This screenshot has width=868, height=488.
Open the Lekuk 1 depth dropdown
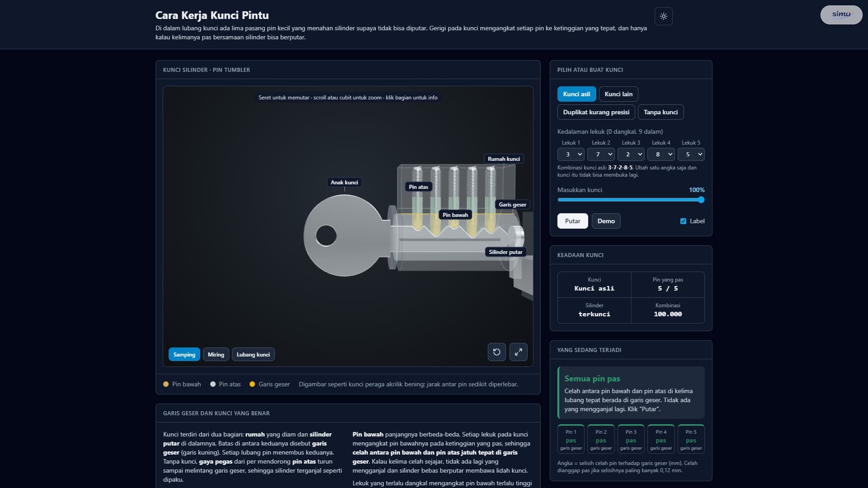coord(571,154)
